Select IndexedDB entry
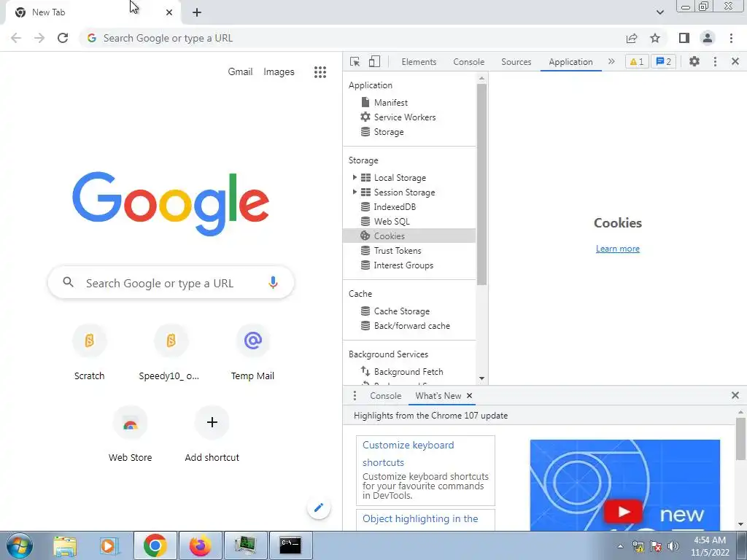The height and width of the screenshot is (560, 747). (x=395, y=206)
